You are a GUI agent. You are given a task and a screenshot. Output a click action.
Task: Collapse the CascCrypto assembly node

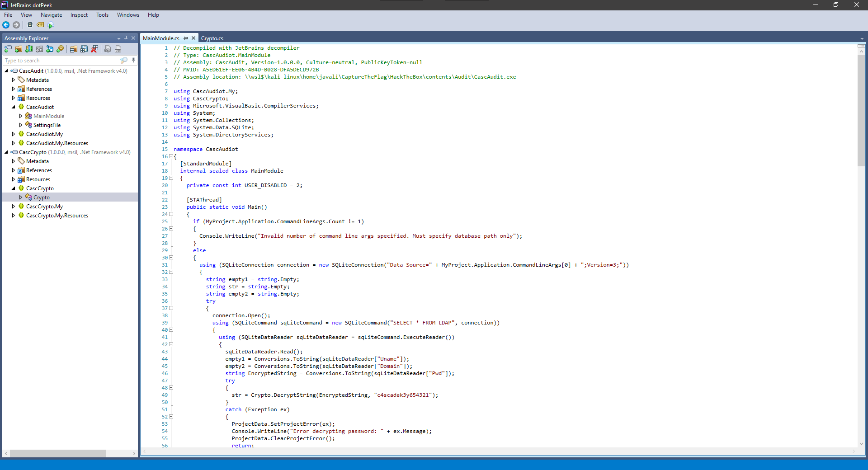pos(6,152)
